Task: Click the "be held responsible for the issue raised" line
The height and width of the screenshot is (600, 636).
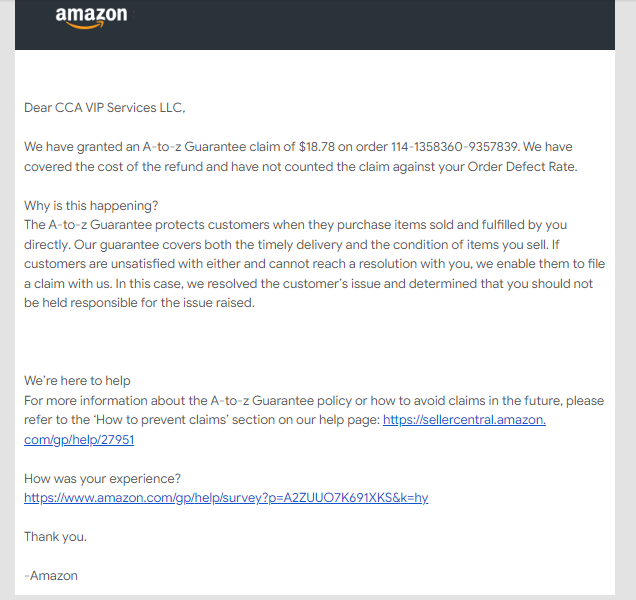Action: pyautogui.click(x=139, y=303)
